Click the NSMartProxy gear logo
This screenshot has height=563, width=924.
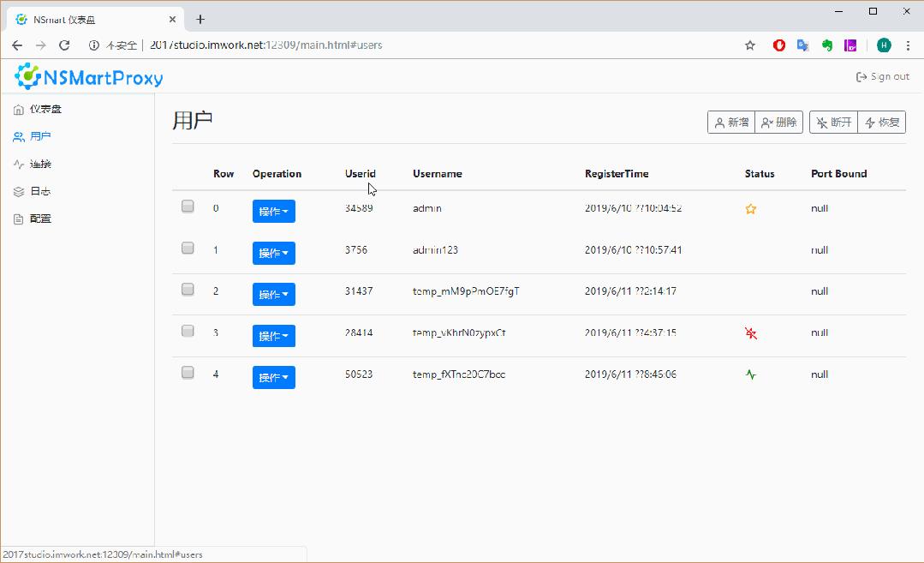click(26, 77)
